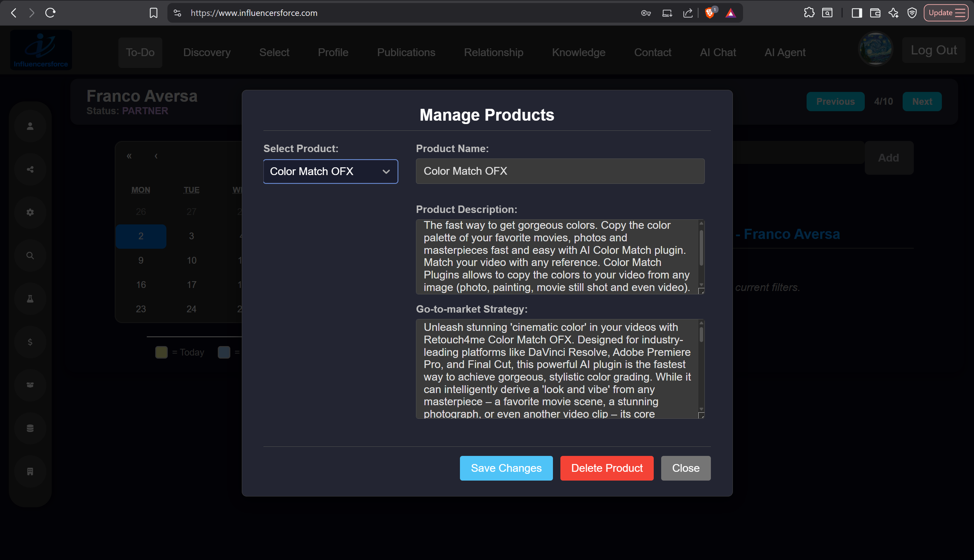974x560 pixels.
Task: Click inside the Product Name field
Action: pos(559,171)
